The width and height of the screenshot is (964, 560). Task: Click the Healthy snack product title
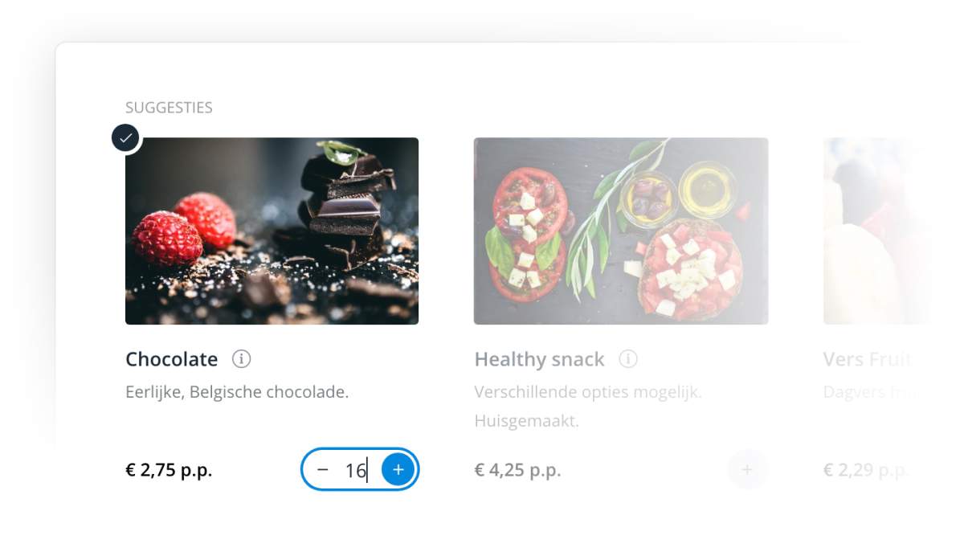(539, 359)
